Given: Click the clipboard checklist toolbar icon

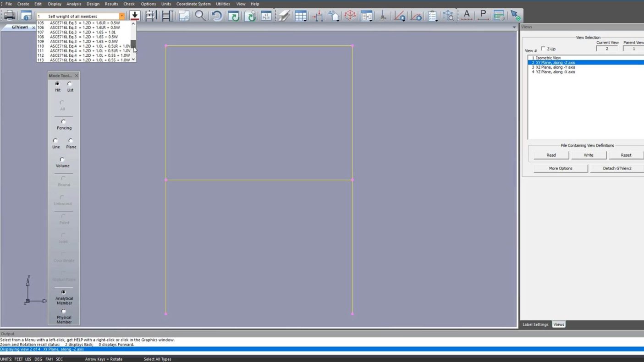Looking at the screenshot, I should 432,16.
